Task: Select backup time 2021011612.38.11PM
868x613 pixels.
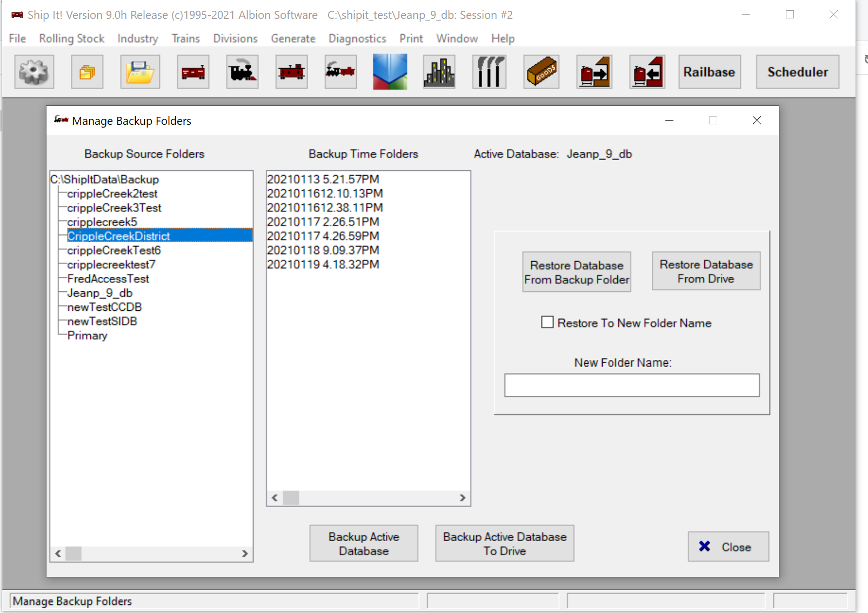Action: click(325, 208)
